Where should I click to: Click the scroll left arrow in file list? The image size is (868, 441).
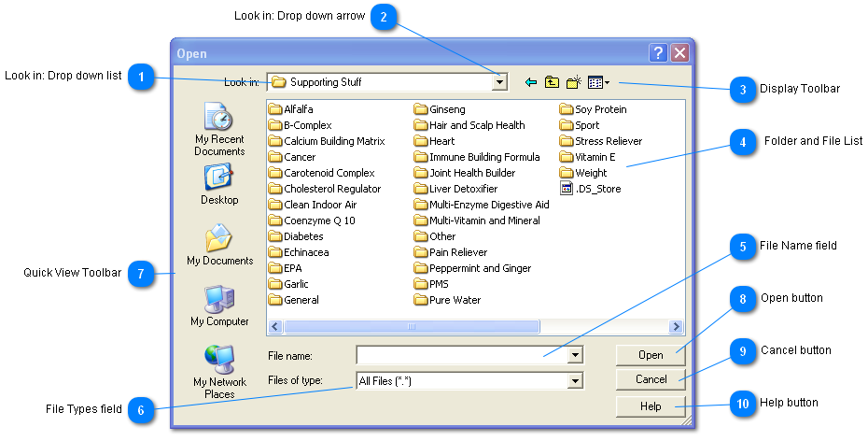pos(275,327)
